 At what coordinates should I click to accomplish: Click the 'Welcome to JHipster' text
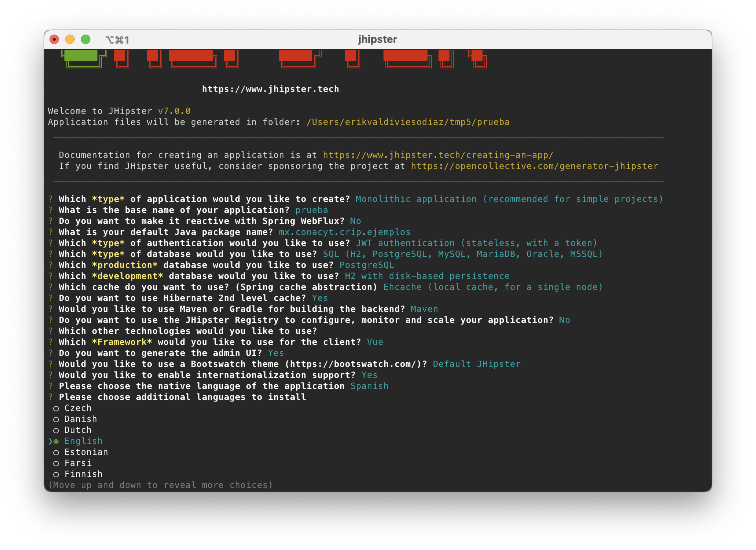pyautogui.click(x=100, y=111)
